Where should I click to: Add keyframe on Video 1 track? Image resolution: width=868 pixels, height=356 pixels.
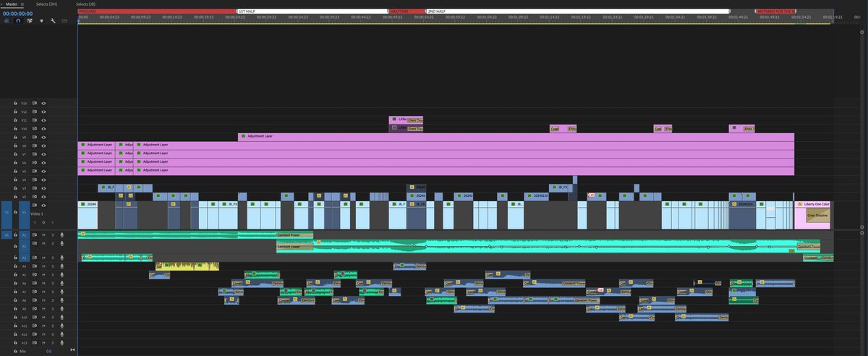43,223
